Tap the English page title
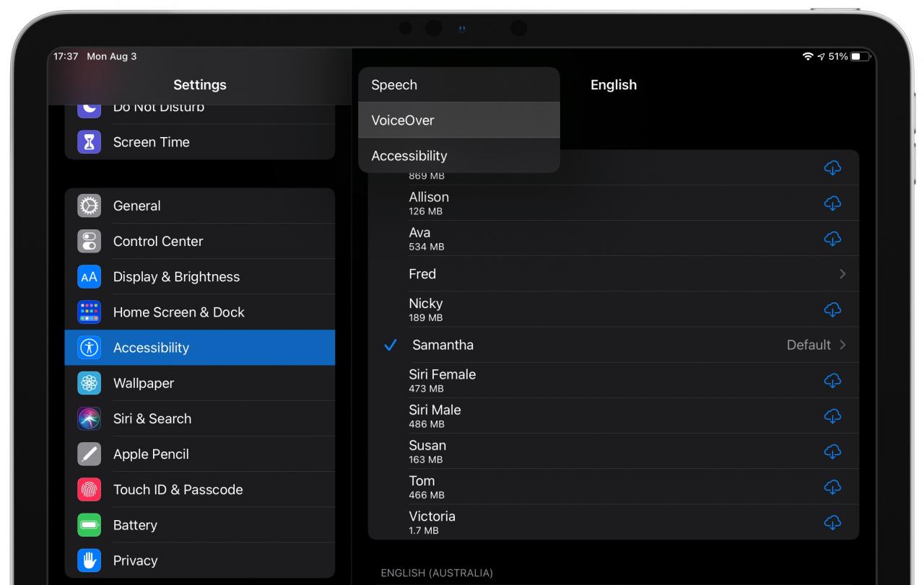 tap(614, 85)
